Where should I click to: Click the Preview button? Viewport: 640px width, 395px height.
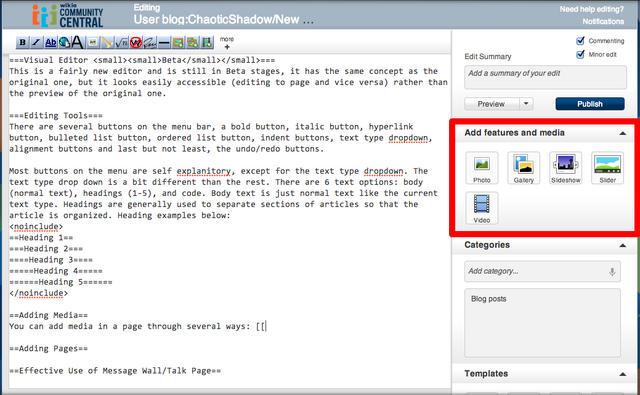(492, 104)
